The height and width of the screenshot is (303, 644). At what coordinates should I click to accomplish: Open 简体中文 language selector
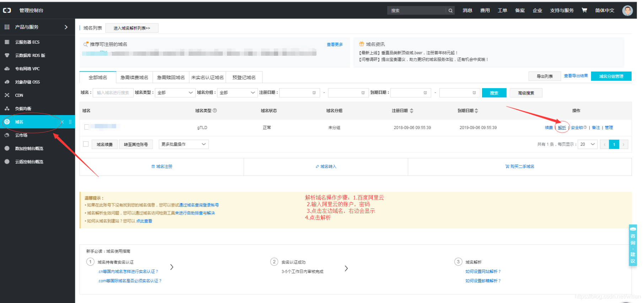[605, 11]
